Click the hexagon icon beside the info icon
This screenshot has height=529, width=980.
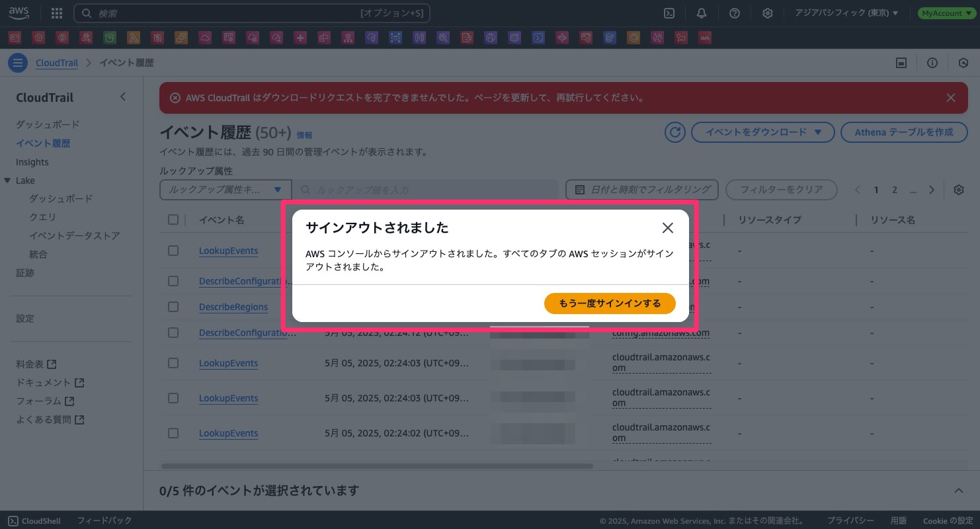tap(963, 63)
